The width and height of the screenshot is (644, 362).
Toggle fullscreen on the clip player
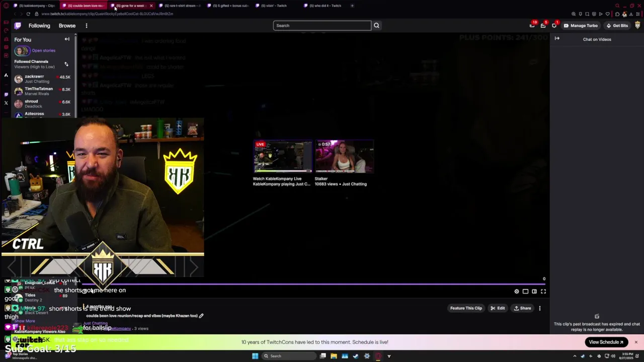[x=543, y=292]
